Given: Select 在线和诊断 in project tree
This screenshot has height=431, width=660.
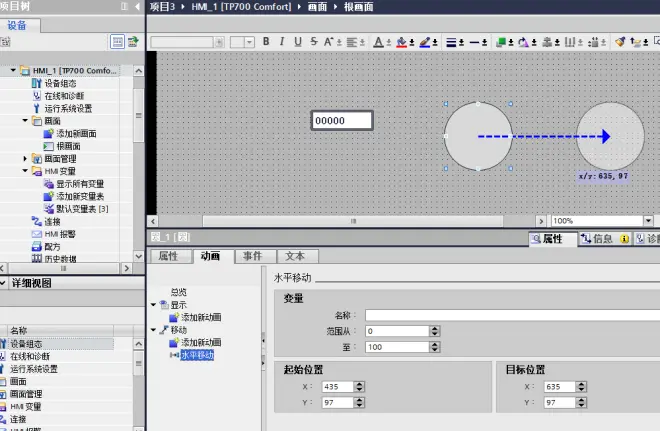Looking at the screenshot, I should (x=64, y=96).
